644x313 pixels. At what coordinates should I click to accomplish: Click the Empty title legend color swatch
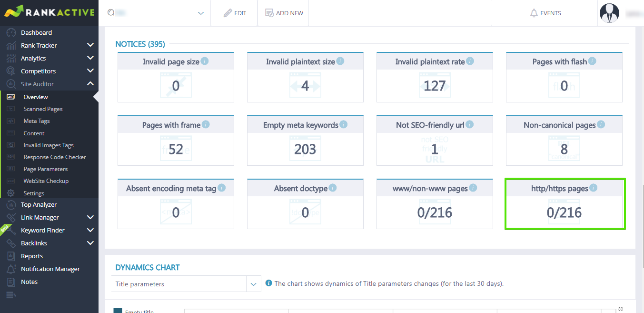118,311
